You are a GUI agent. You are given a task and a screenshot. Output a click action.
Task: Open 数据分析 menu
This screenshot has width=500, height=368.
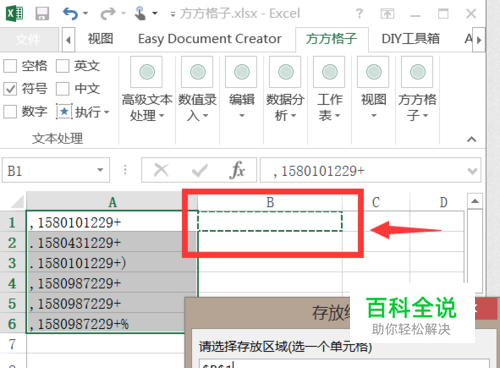[x=285, y=89]
